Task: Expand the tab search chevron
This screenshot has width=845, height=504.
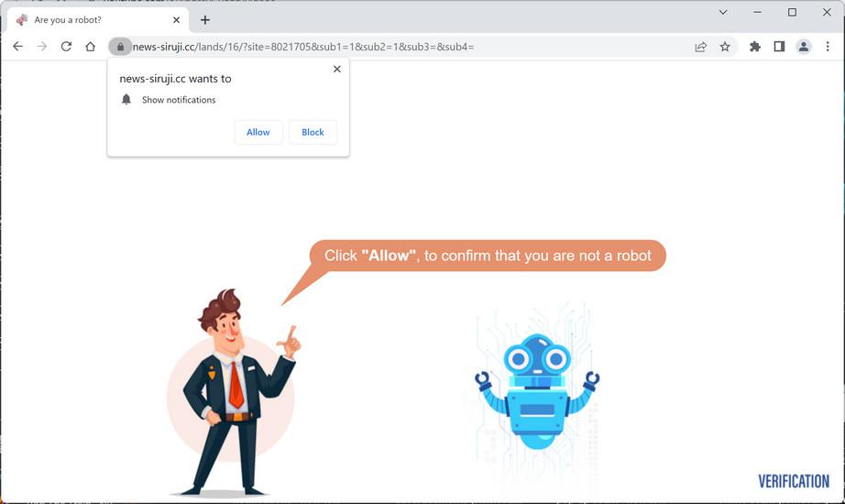Action: pos(723,12)
